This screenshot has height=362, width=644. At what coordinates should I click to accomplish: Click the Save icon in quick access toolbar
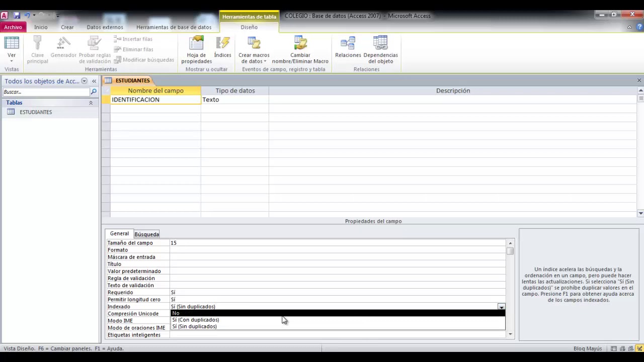pyautogui.click(x=16, y=16)
